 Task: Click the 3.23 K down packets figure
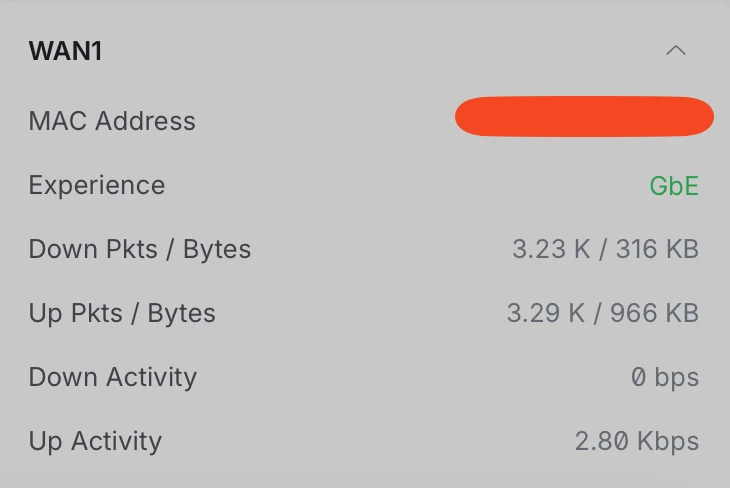(x=551, y=249)
